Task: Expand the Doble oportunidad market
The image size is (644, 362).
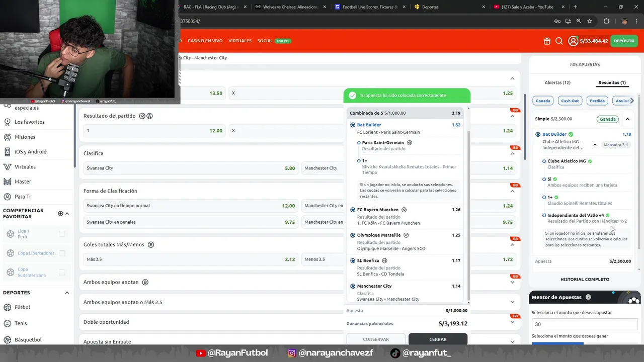Action: [512, 322]
